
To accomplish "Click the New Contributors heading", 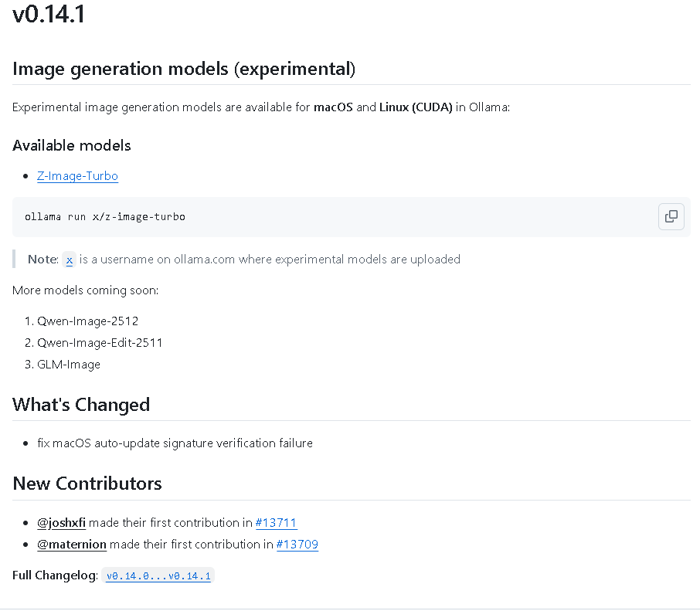I will 87,484.
